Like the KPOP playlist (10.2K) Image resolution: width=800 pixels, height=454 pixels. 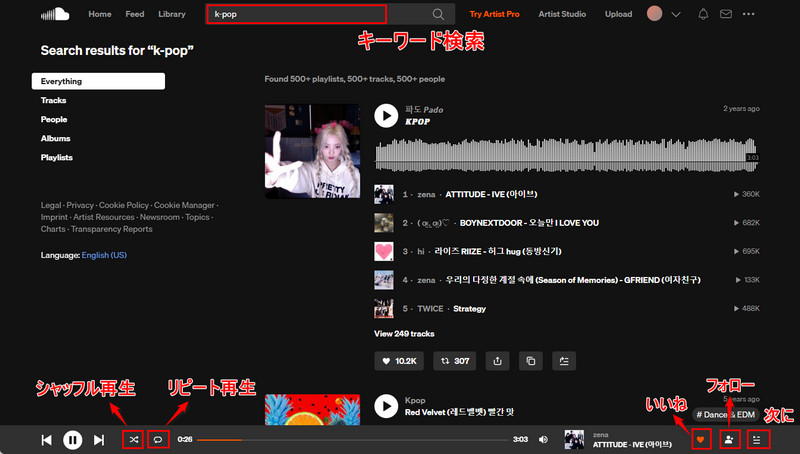point(399,361)
